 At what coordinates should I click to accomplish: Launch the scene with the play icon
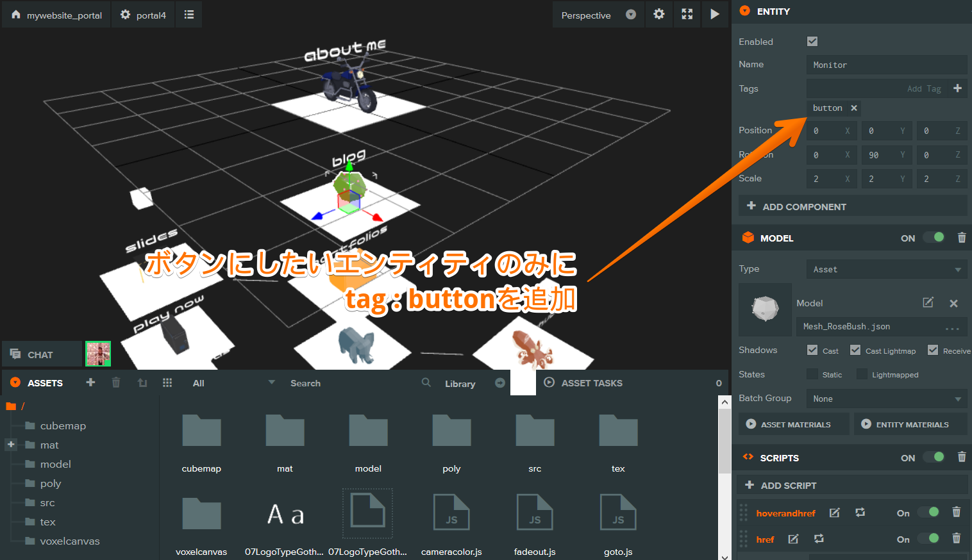[715, 14]
